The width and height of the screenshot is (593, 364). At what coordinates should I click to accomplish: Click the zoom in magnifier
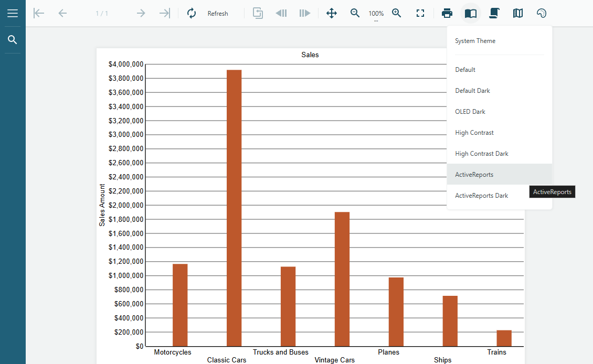[397, 13]
